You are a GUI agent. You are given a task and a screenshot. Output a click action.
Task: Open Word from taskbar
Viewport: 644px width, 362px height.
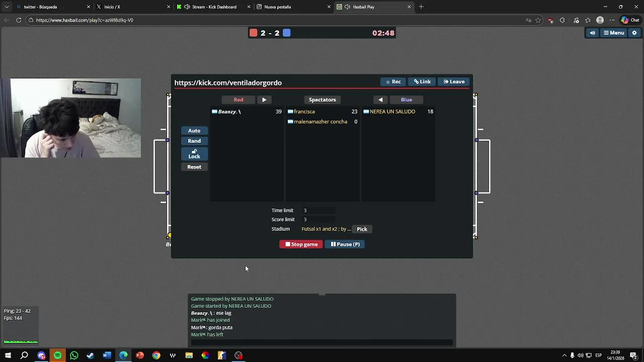click(107, 355)
